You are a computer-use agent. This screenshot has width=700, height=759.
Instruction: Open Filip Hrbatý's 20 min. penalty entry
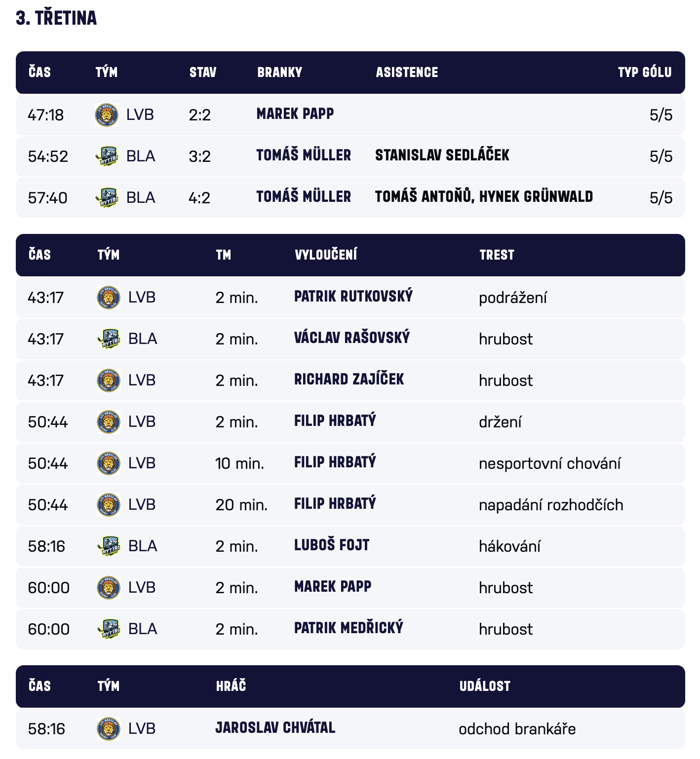(335, 504)
